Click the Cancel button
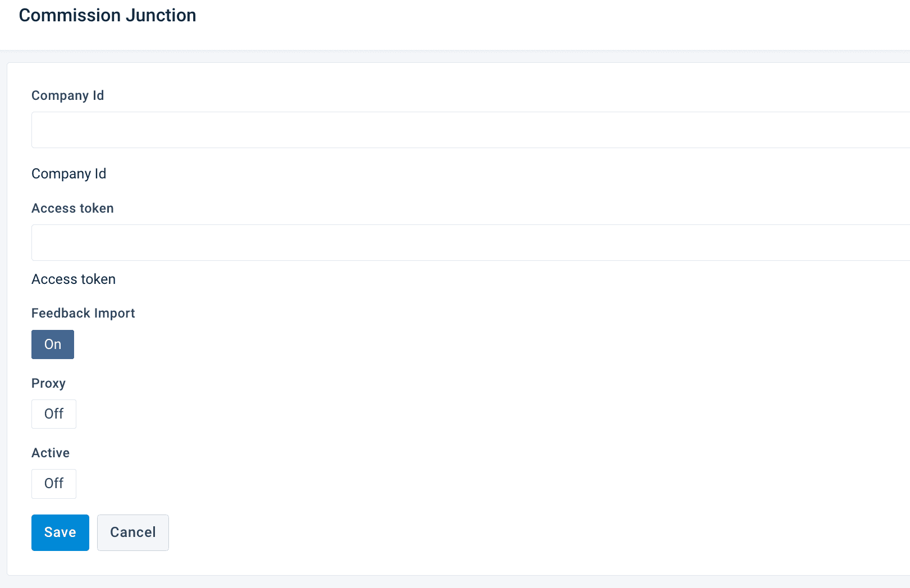This screenshot has width=910, height=588. pos(133,532)
